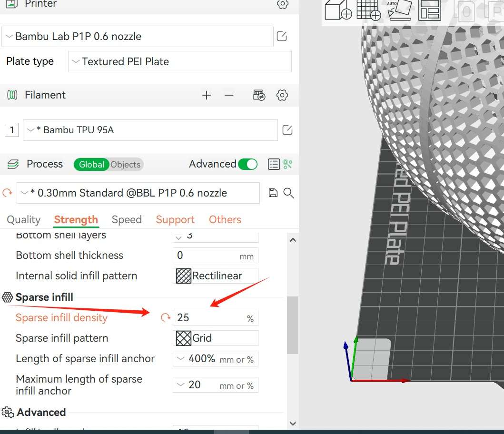Click the settings panel scroll down arrow
This screenshot has height=434, width=504.
tap(293, 423)
